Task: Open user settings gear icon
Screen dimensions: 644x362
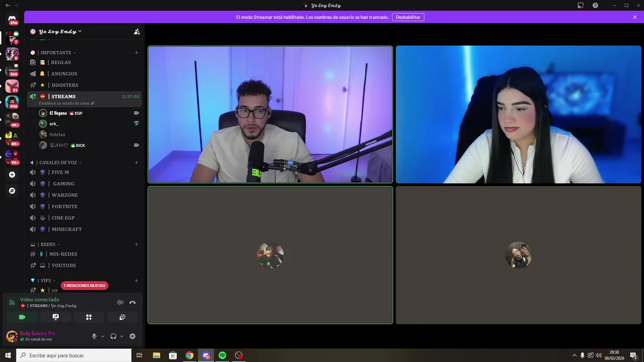Action: pyautogui.click(x=132, y=336)
